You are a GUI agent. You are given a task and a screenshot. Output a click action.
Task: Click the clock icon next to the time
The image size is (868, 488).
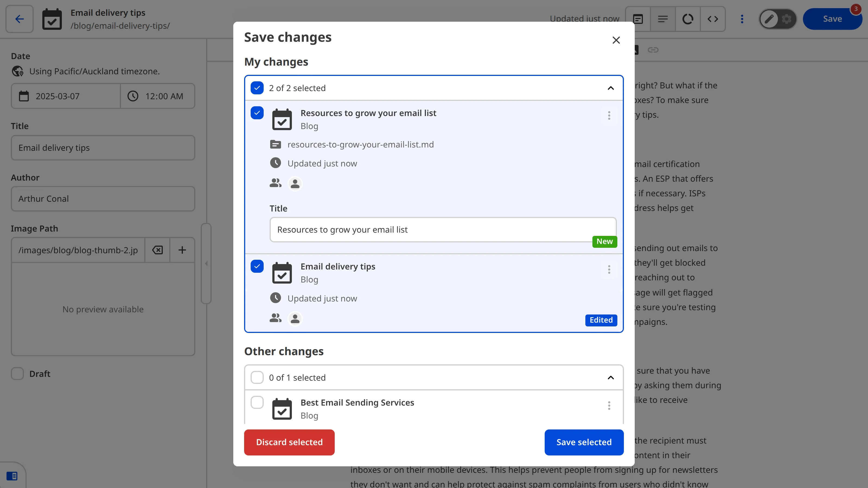coord(132,96)
